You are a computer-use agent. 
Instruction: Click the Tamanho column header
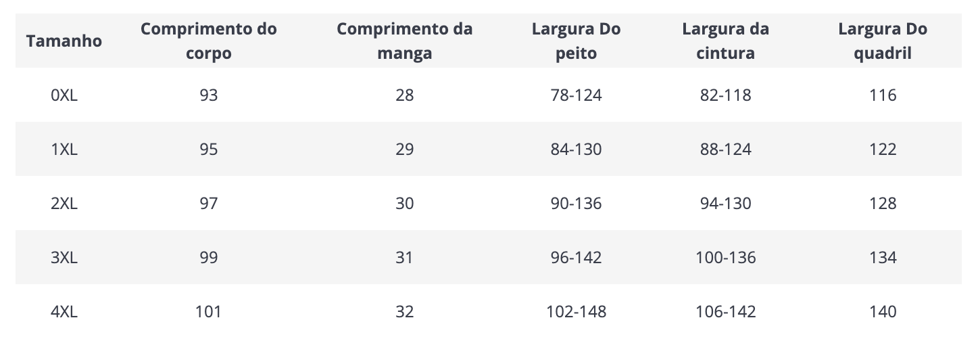click(64, 41)
